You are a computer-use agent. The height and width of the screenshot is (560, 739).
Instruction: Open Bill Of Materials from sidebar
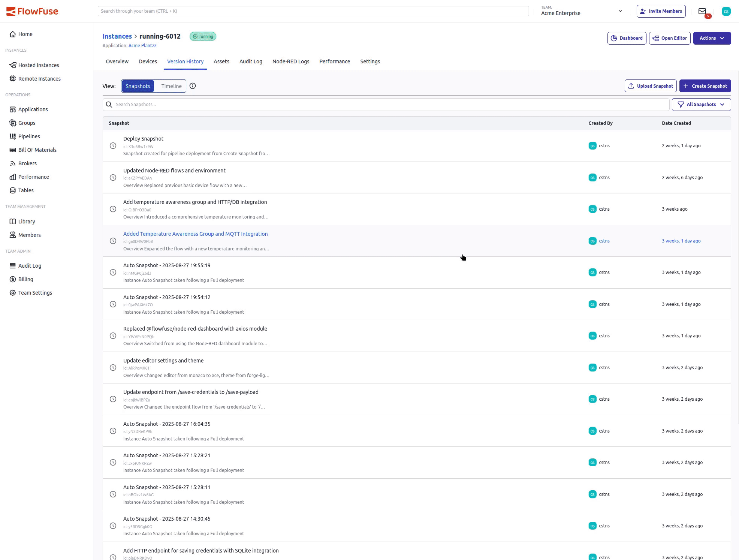[x=37, y=150]
